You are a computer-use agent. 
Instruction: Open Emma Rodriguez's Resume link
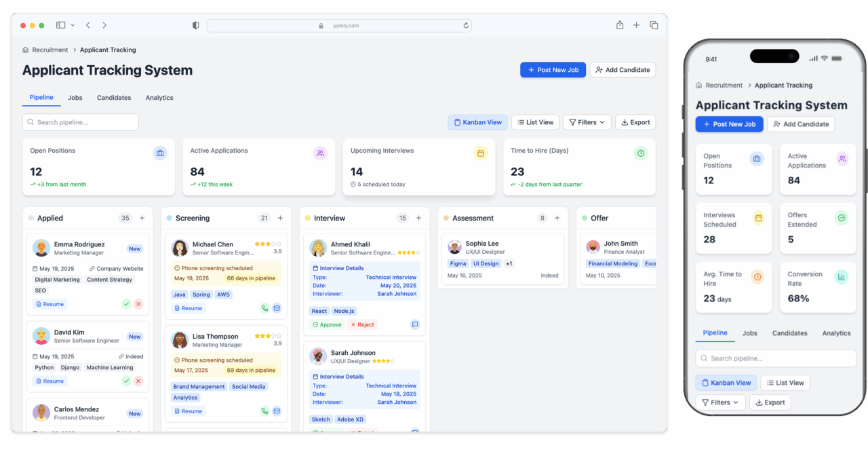(50, 304)
